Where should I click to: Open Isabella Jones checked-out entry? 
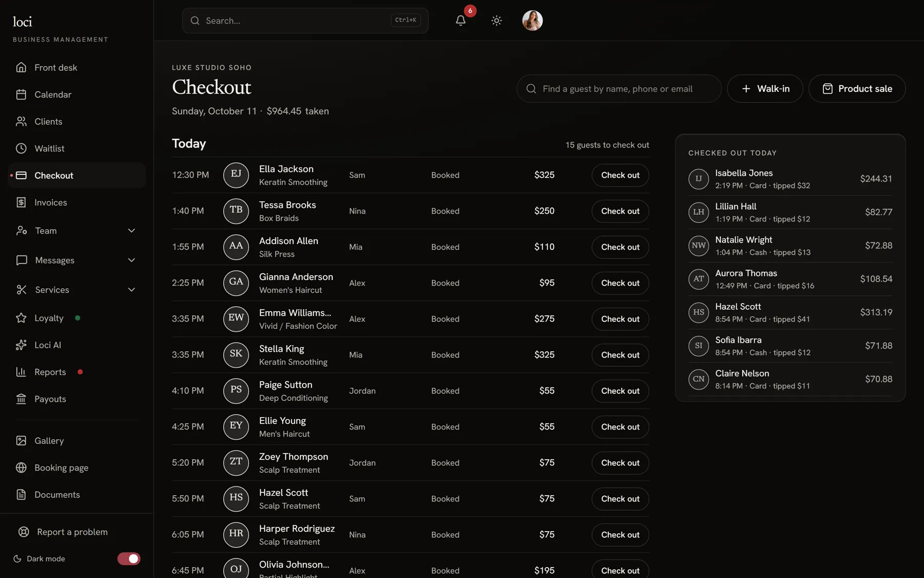tap(790, 179)
